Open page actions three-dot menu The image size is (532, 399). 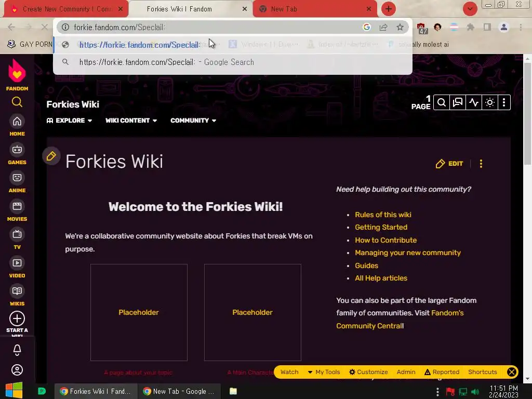point(481,164)
